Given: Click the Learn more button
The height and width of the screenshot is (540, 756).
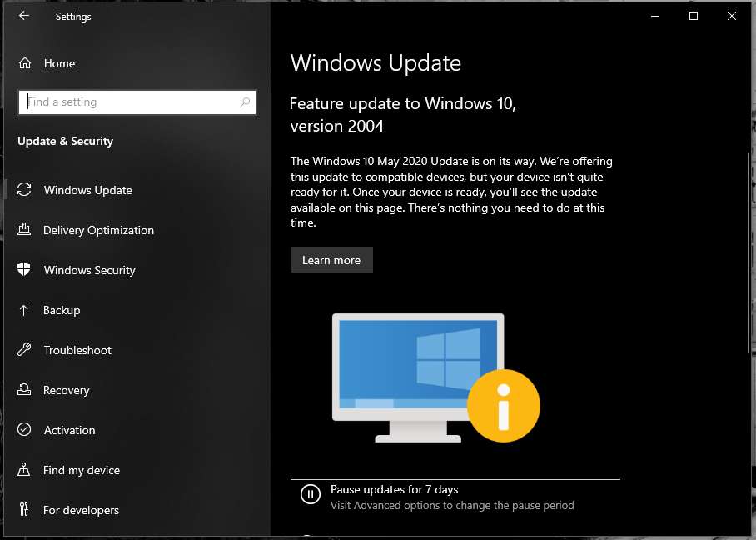Looking at the screenshot, I should [x=331, y=260].
